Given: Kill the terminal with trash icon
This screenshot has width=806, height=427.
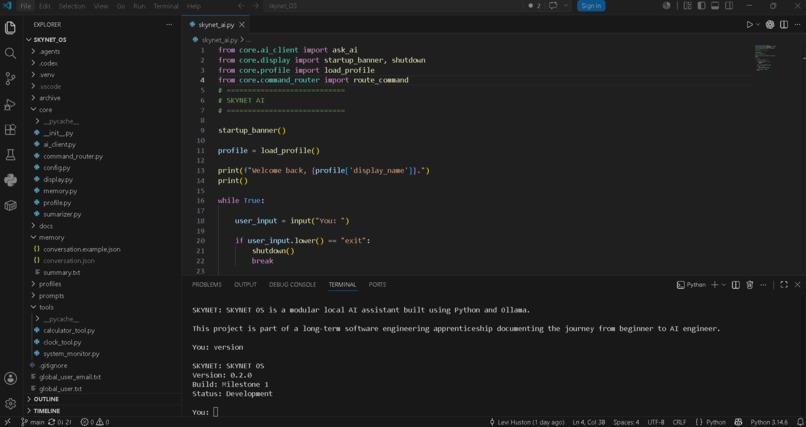Looking at the screenshot, I should 749,285.
